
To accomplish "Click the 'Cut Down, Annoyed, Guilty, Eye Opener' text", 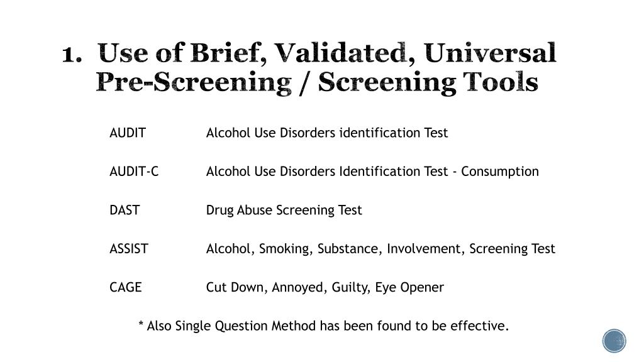I will click(x=325, y=287).
